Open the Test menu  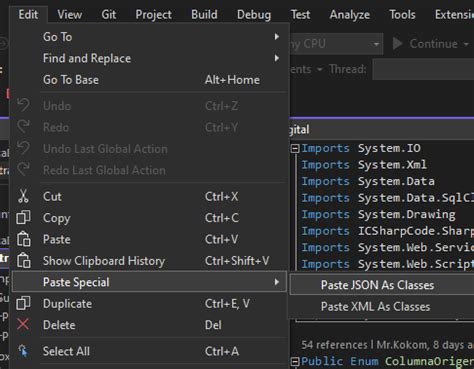[x=300, y=14]
